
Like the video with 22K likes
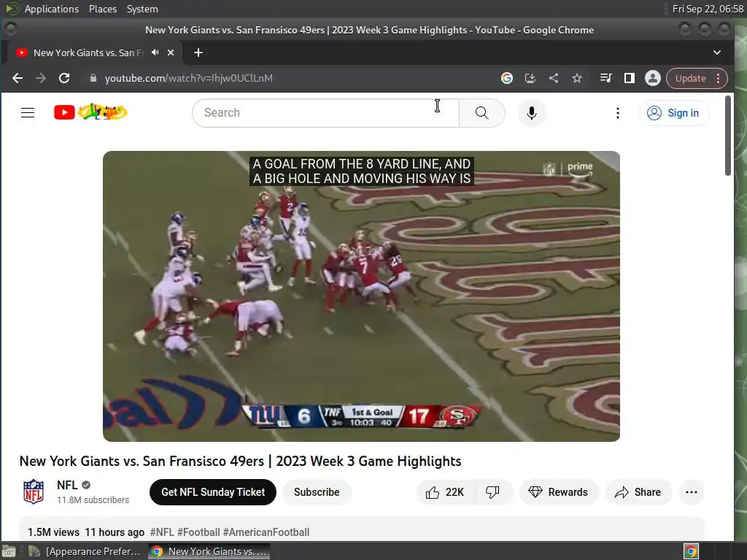(x=445, y=492)
